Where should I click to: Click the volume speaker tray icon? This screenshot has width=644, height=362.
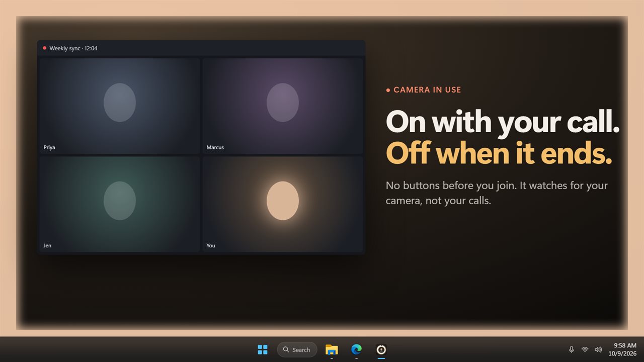click(598, 349)
